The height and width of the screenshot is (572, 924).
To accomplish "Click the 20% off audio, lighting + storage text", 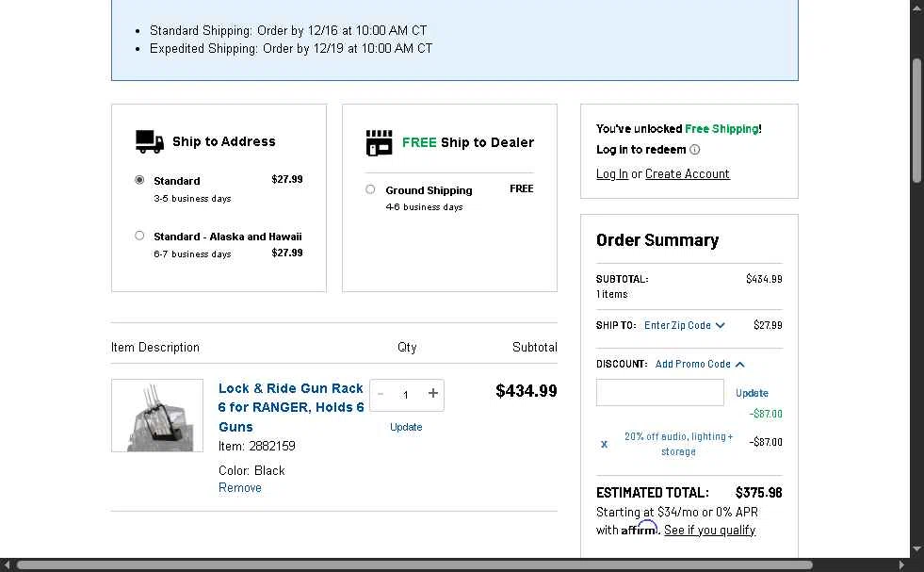I will [678, 444].
